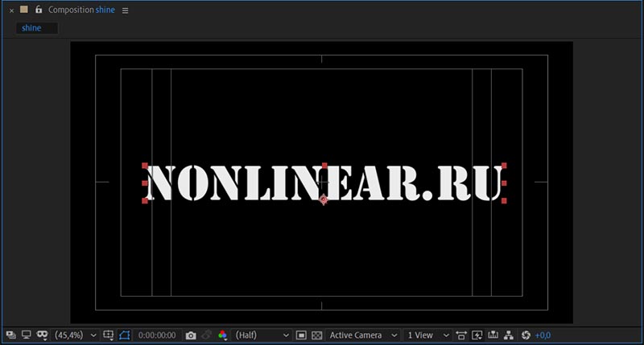
Task: Click the "Composition" panel title text
Action: 71,10
